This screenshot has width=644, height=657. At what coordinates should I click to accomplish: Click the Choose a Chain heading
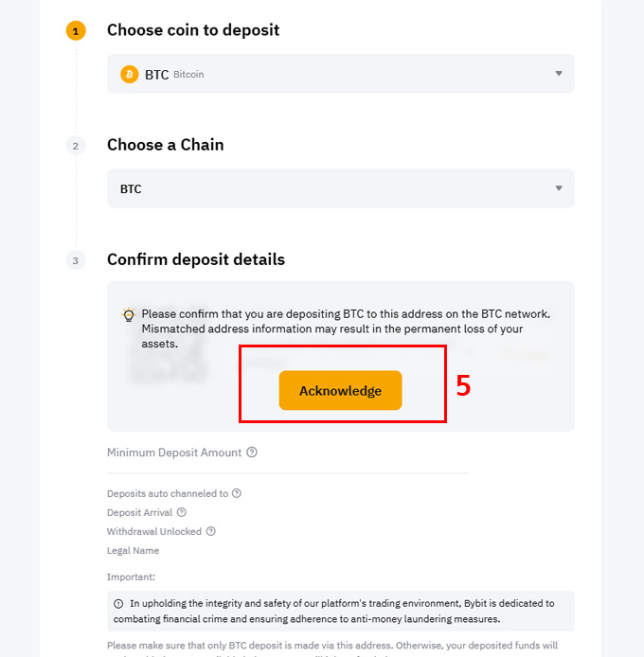tap(166, 145)
